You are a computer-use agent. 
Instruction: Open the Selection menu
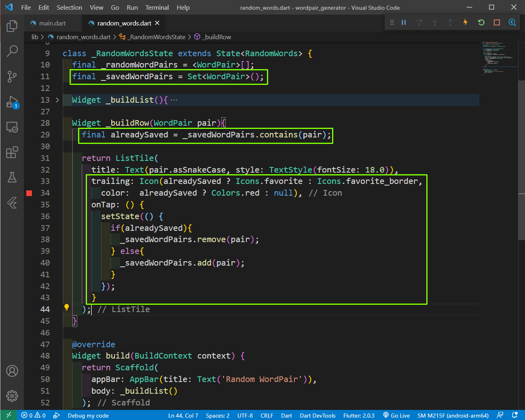[x=69, y=7]
